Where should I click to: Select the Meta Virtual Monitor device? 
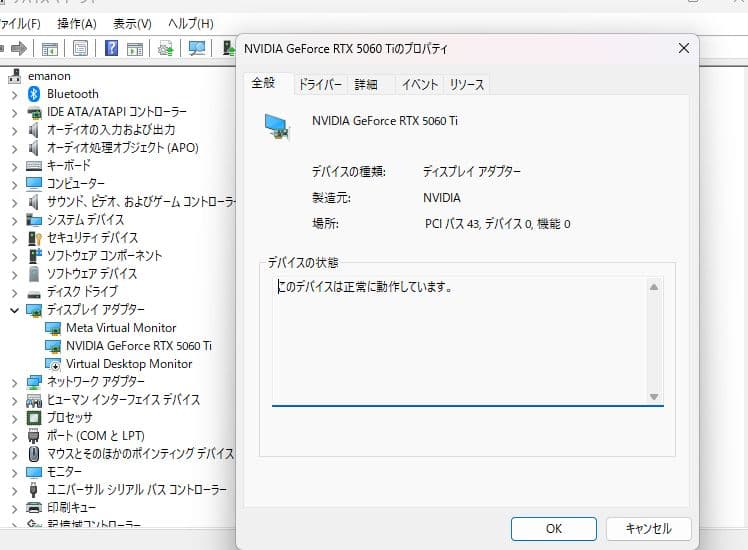pos(120,328)
